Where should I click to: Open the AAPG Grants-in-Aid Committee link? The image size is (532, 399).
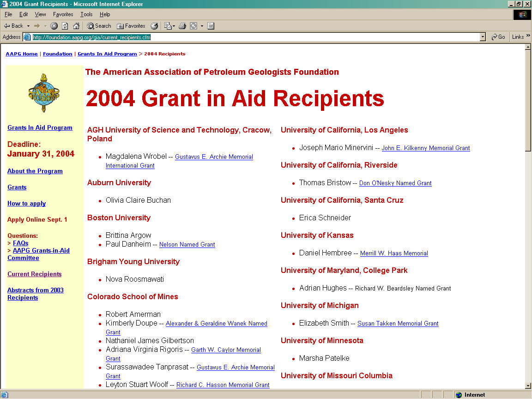(x=38, y=254)
